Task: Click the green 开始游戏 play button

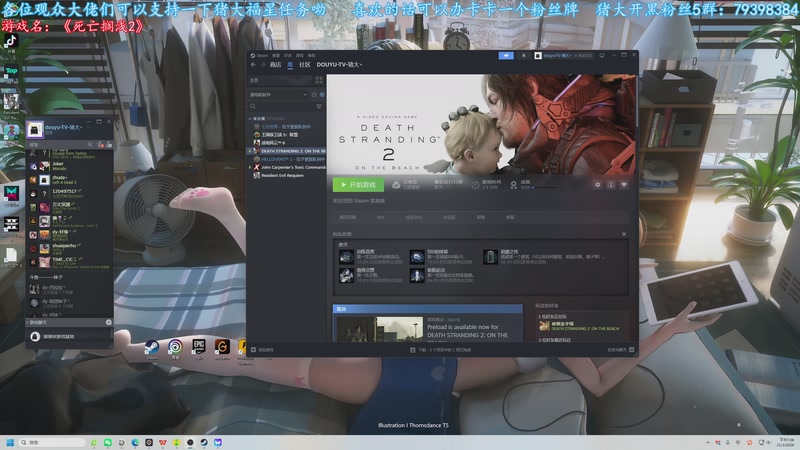Action: pos(358,185)
